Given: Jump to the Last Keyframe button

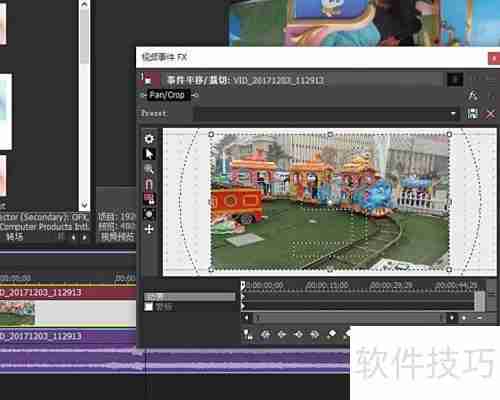Looking at the screenshot, I should 315,334.
